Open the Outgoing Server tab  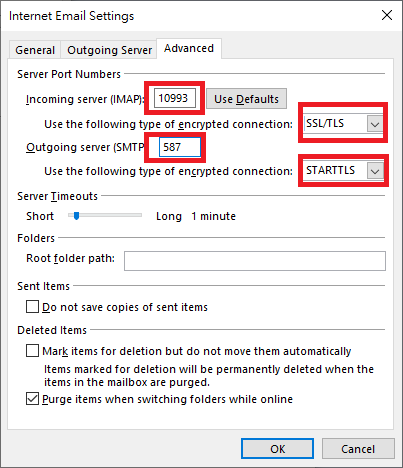tap(109, 50)
